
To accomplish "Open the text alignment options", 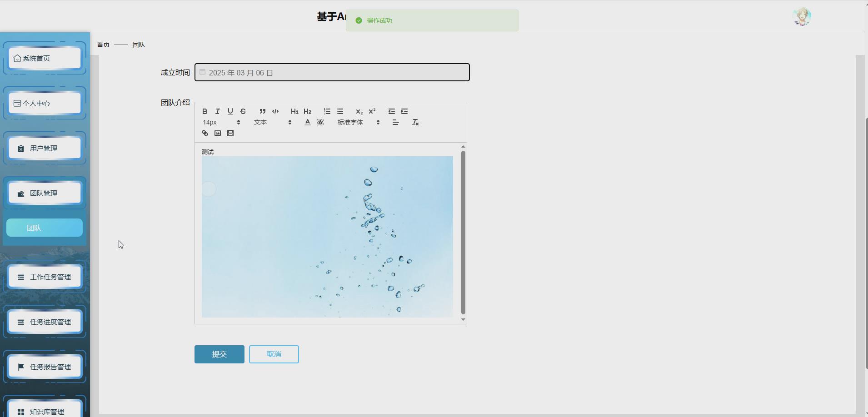I will [396, 122].
